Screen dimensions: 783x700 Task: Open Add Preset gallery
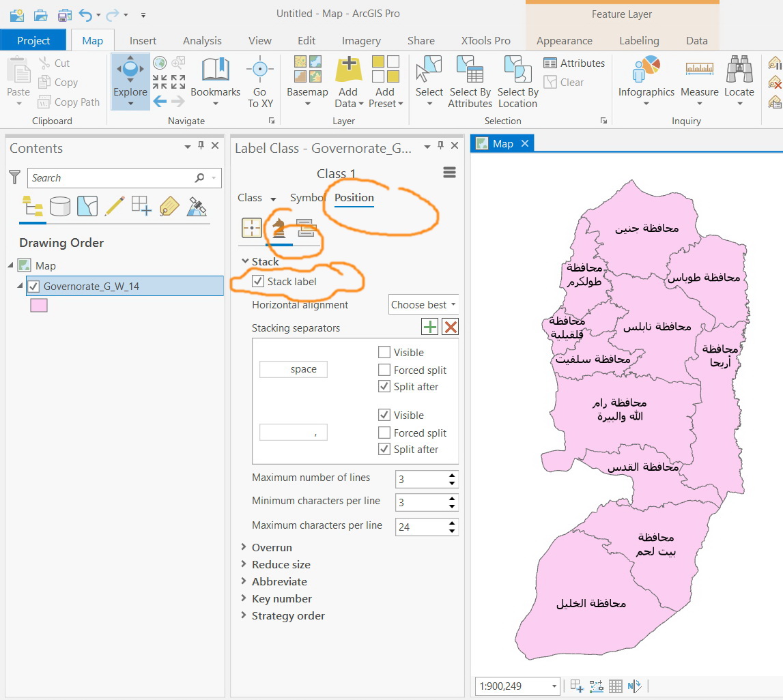(386, 82)
